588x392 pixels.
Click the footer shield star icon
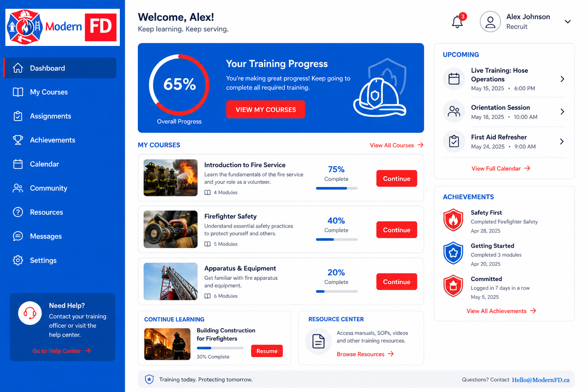tap(149, 379)
